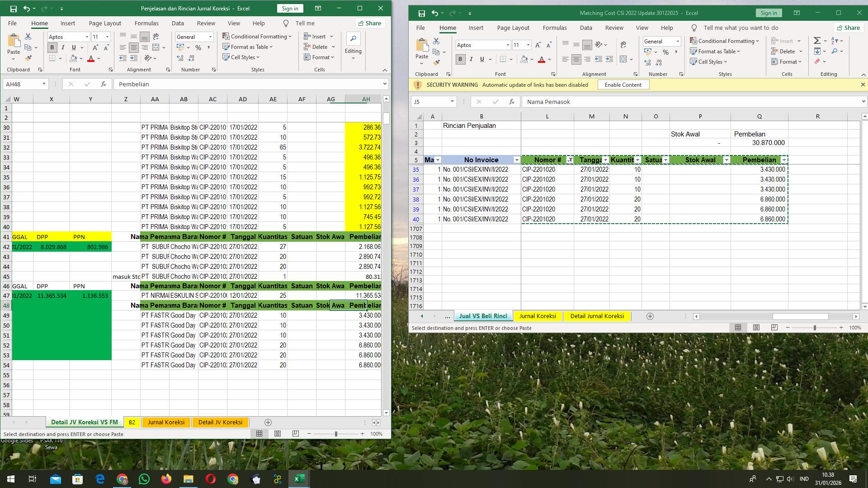The width and height of the screenshot is (868, 488).
Task: Toggle Italic on the selected cell
Action: tap(63, 47)
